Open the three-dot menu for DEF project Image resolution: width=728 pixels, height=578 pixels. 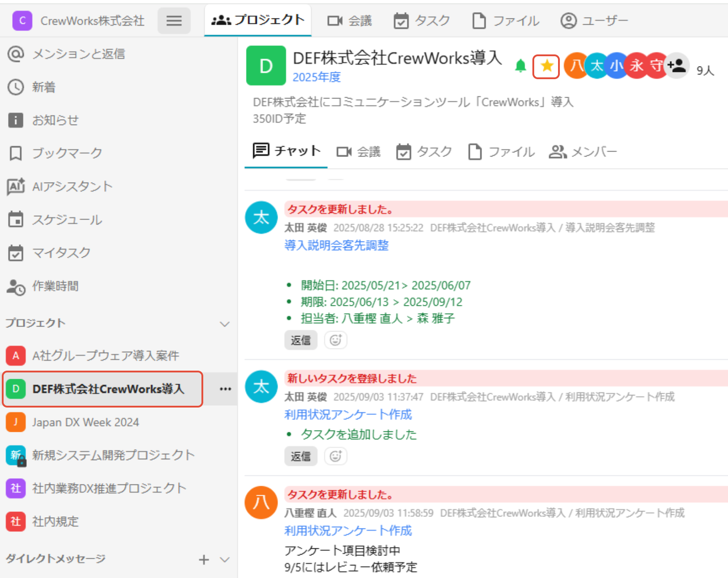point(225,389)
